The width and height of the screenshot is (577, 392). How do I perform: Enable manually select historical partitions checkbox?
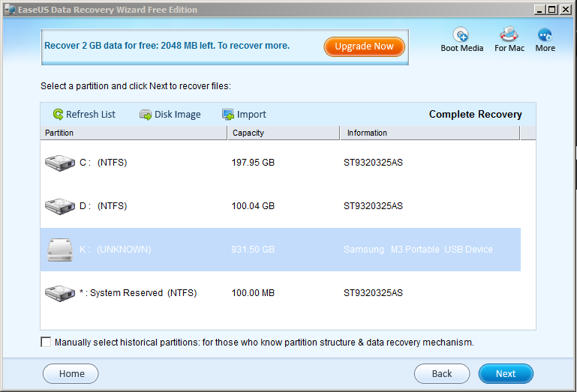[x=46, y=342]
